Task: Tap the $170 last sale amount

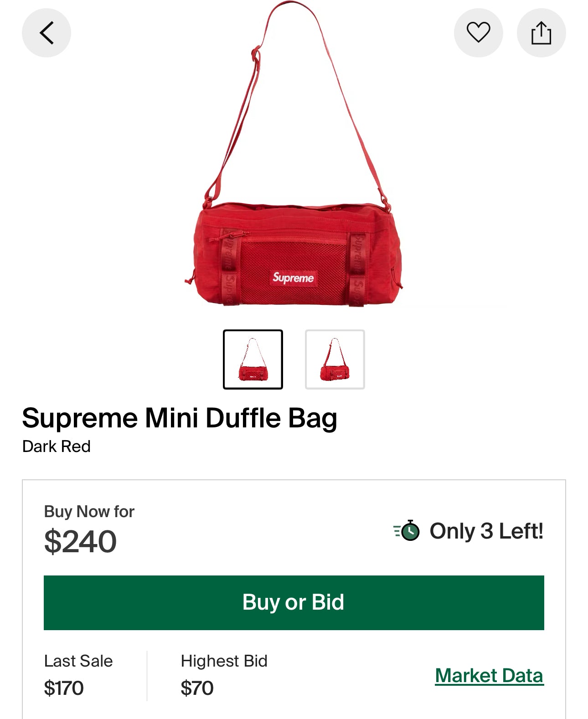Action: tap(64, 688)
